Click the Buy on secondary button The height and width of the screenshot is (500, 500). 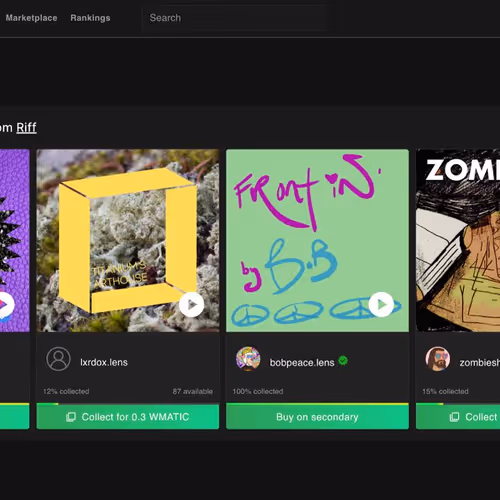pos(317,417)
